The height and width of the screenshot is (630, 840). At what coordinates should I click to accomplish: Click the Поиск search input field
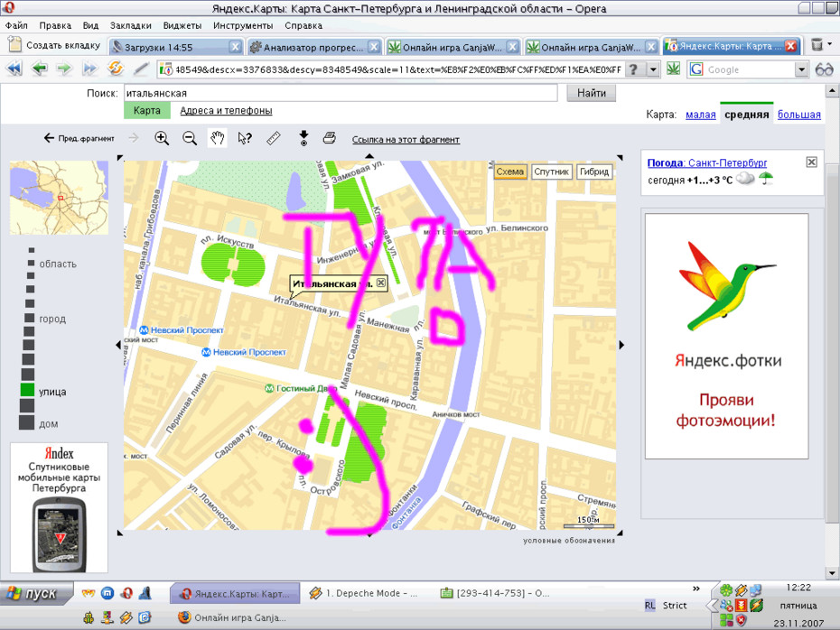tap(341, 93)
